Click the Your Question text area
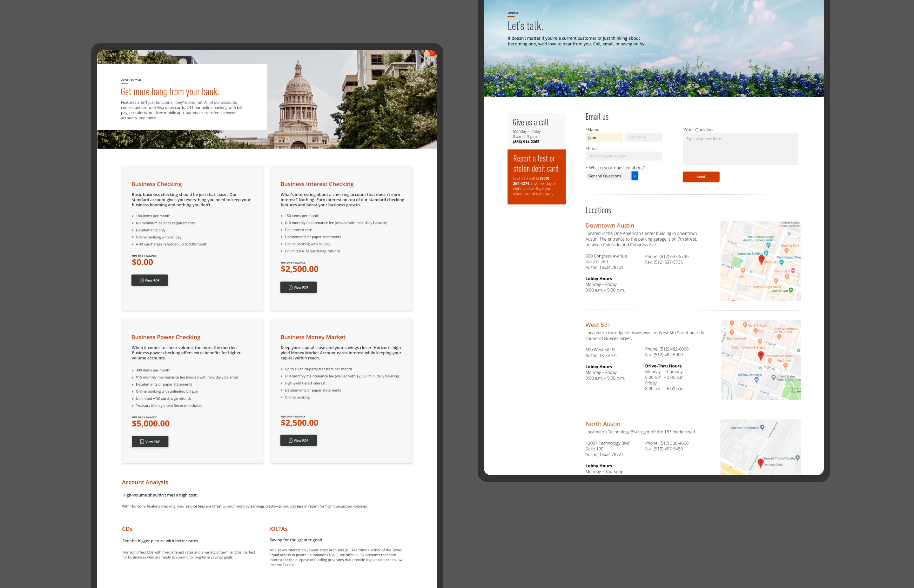The height and width of the screenshot is (588, 914). [x=740, y=149]
